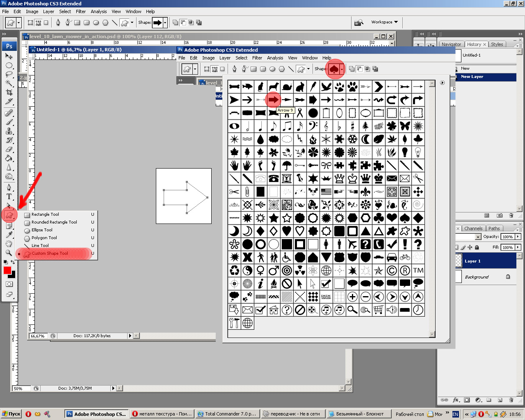Image resolution: width=525 pixels, height=420 pixels.
Task: Select the Brush tool
Action: click(x=9, y=122)
